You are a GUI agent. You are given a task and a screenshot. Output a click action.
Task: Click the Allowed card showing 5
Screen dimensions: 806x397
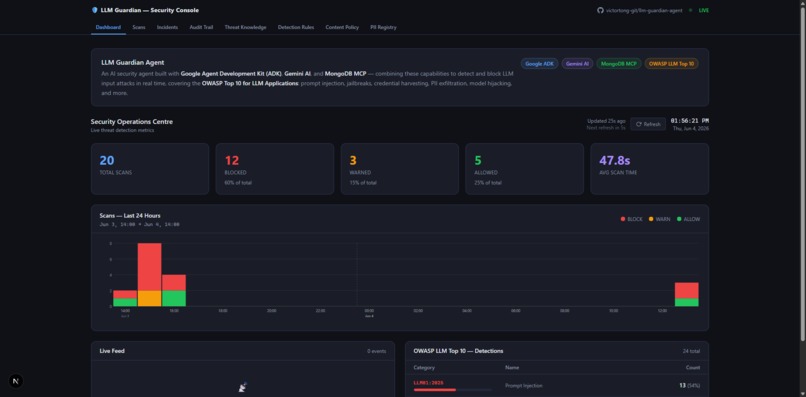click(524, 169)
